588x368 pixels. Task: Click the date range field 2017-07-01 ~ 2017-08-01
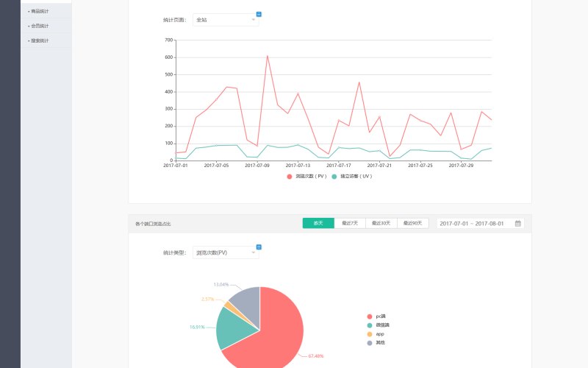click(x=481, y=224)
